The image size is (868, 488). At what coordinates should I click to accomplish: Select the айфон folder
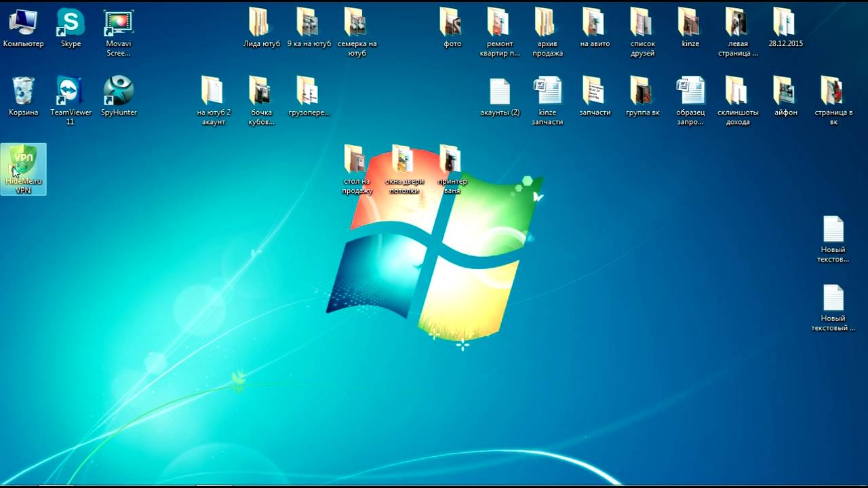point(785,96)
